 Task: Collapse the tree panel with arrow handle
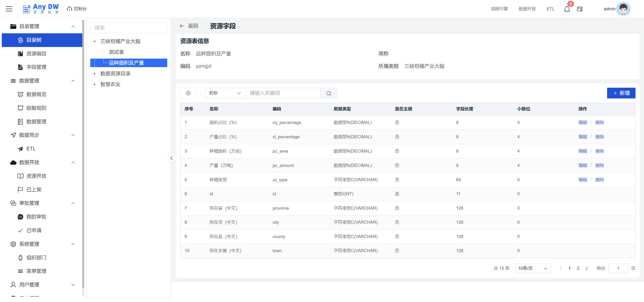[172, 158]
